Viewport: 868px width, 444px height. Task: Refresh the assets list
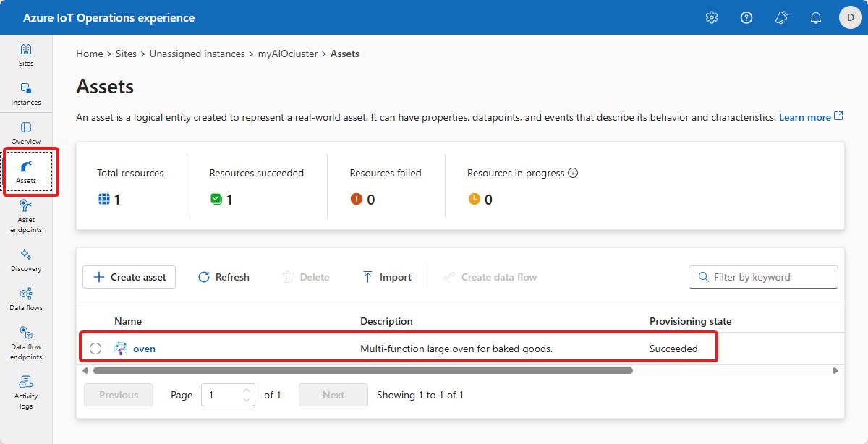coord(224,277)
